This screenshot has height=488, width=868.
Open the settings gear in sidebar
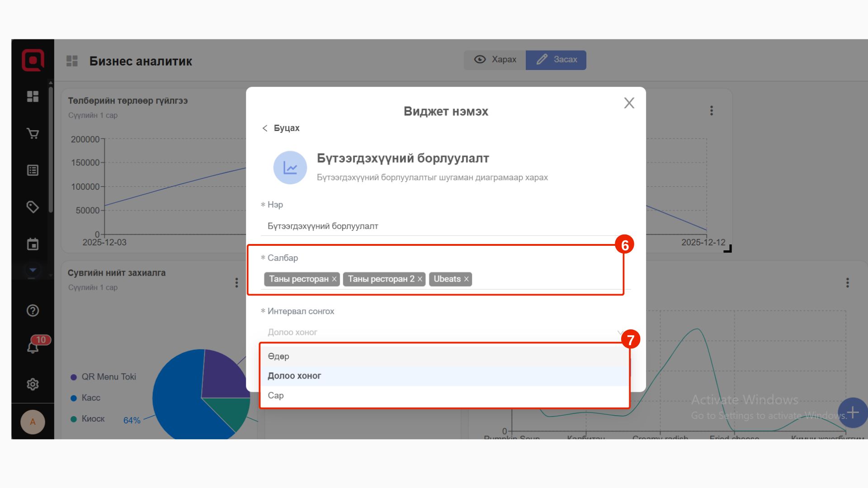(x=33, y=384)
